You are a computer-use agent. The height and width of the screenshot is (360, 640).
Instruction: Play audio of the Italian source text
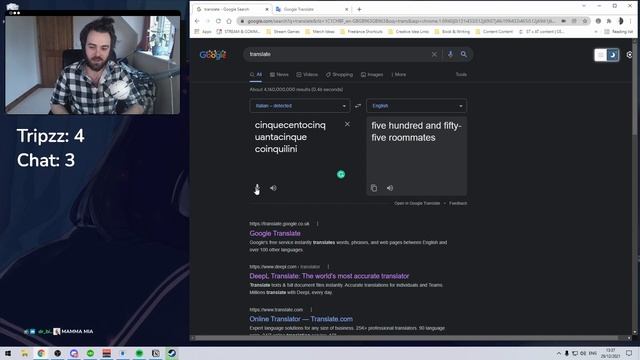273,188
